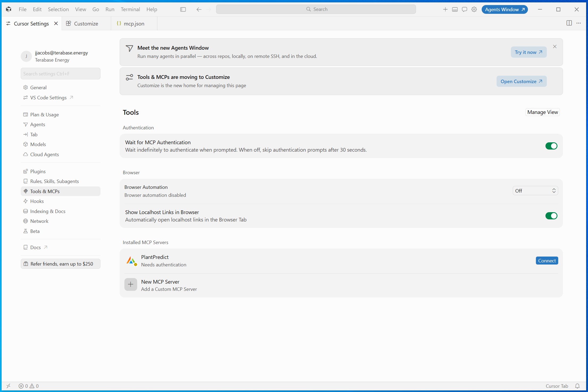Open the settings gear icon in title bar
This screenshot has width=588, height=392.
pyautogui.click(x=474, y=9)
